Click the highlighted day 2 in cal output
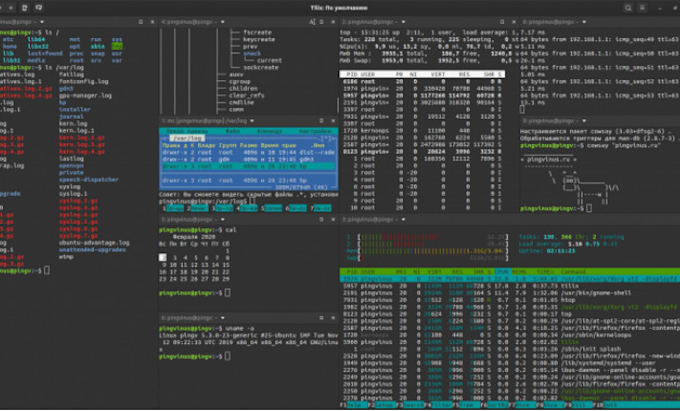This screenshot has width=680, height=411. (x=163, y=258)
